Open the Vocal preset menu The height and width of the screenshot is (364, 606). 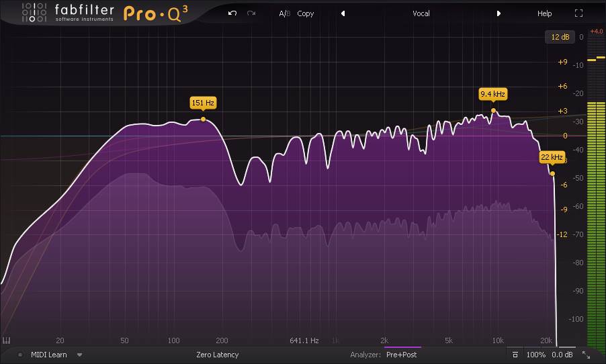coord(421,13)
